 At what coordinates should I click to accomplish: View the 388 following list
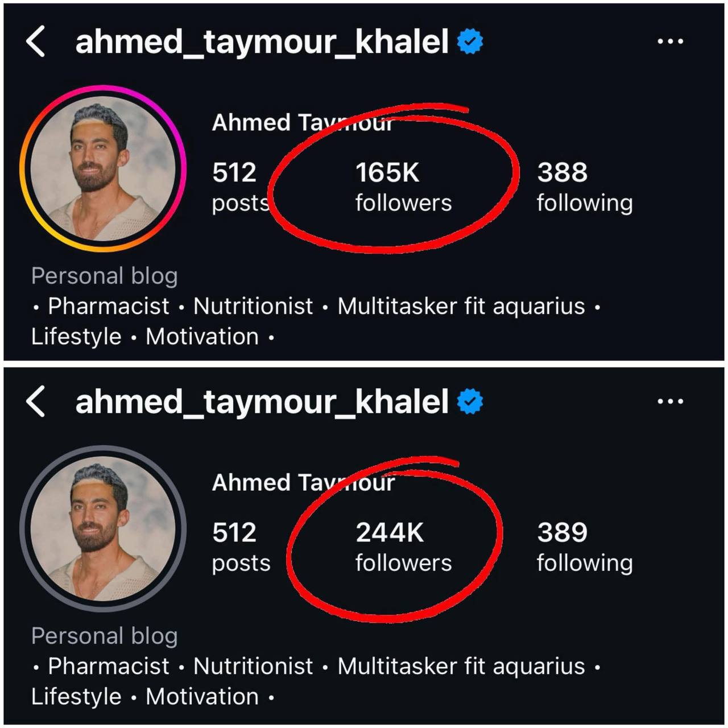584,187
